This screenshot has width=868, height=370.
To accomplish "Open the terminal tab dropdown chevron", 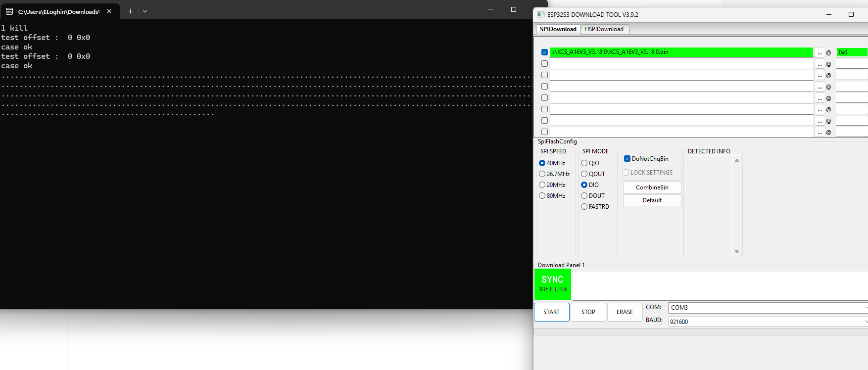I will pyautogui.click(x=145, y=11).
